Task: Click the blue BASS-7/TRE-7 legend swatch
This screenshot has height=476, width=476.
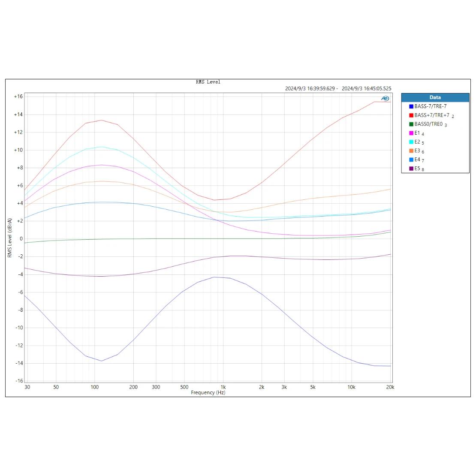Action: click(411, 106)
